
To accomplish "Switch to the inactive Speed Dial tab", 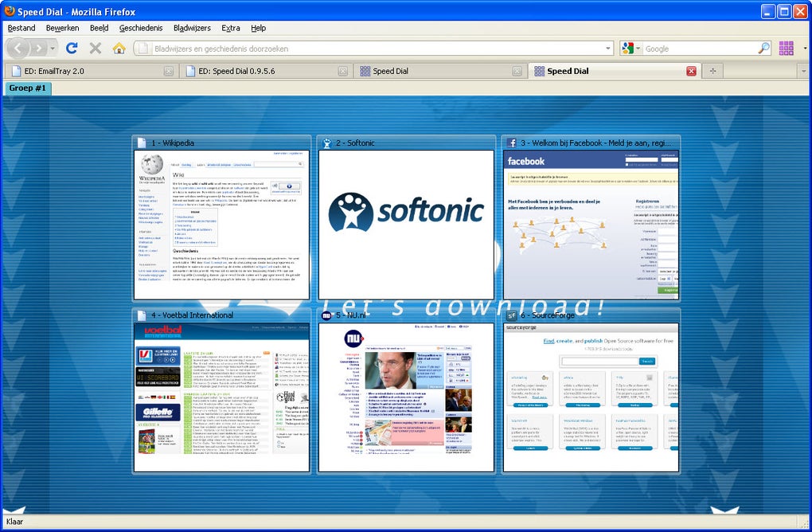I will coord(439,71).
